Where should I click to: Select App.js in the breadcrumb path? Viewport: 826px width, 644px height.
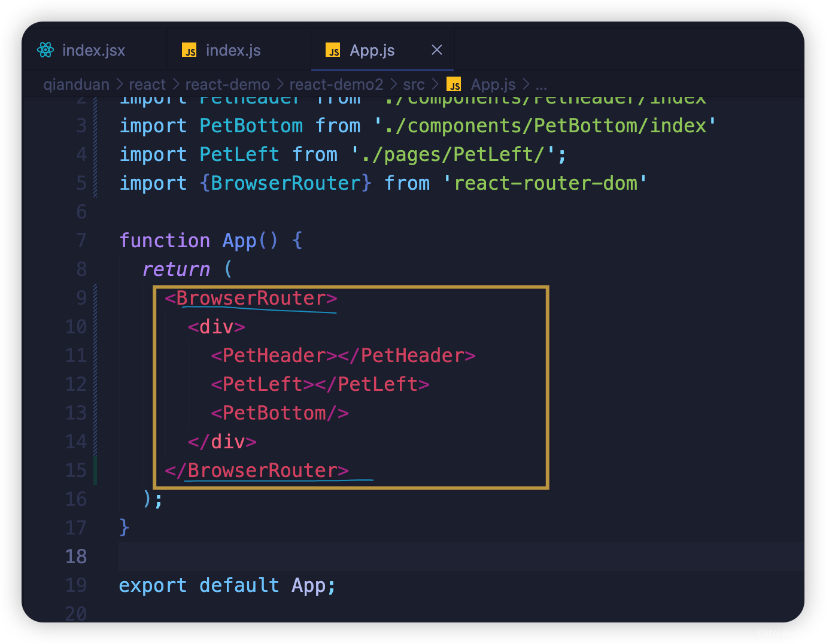tap(493, 84)
